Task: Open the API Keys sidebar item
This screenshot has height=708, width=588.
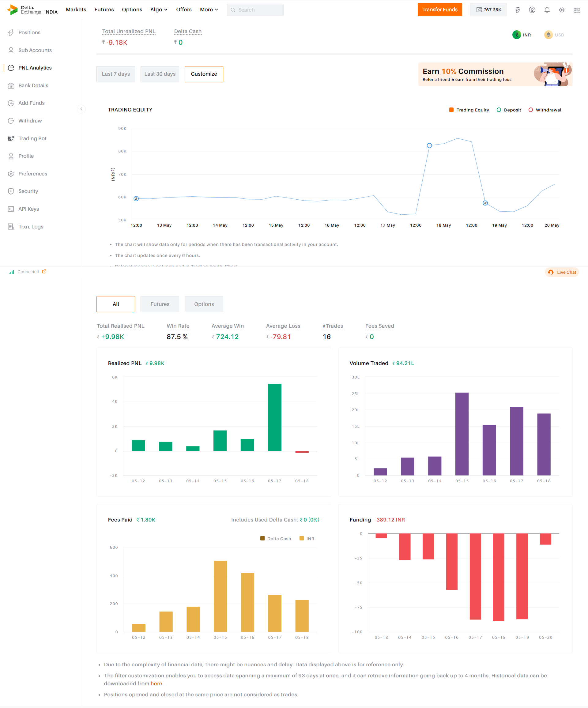Action: coord(28,209)
